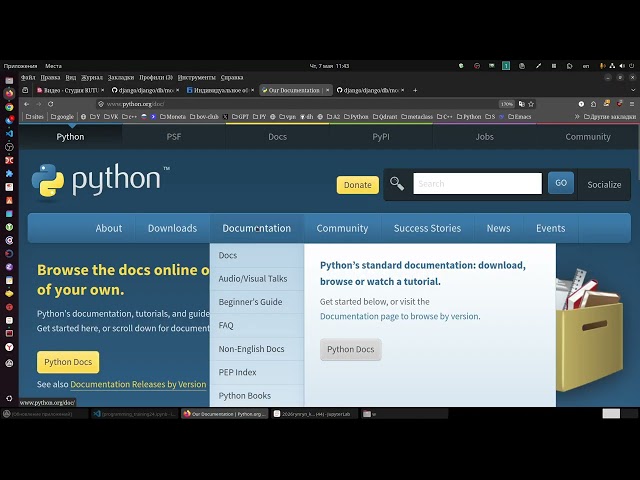Open the 'sites' bookmarks folder
The width and height of the screenshot is (640, 480).
coord(35,117)
